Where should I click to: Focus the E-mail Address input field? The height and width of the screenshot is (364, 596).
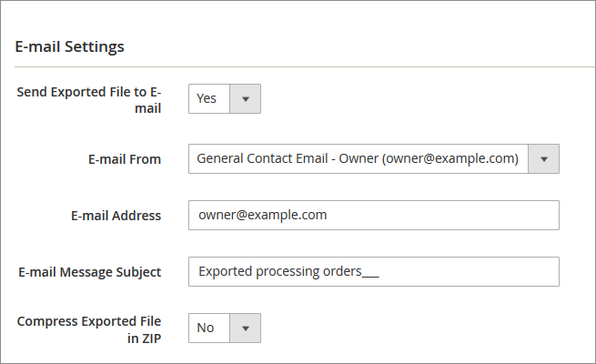(x=373, y=216)
